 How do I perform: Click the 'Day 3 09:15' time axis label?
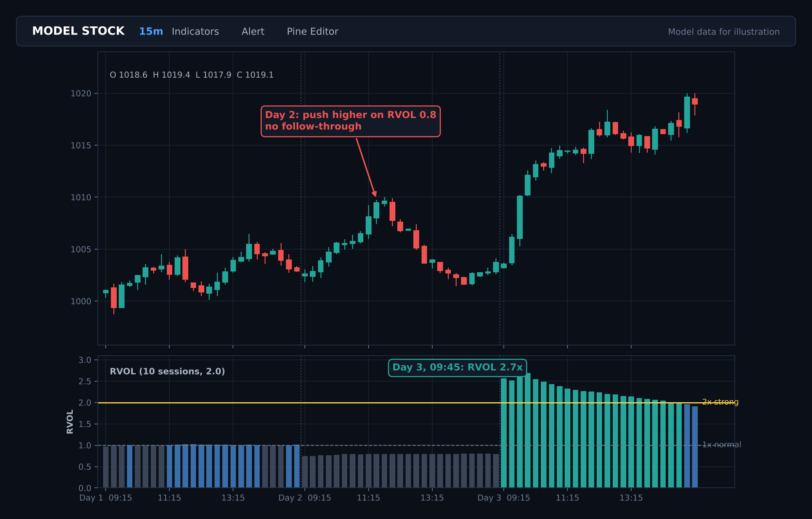click(x=504, y=498)
